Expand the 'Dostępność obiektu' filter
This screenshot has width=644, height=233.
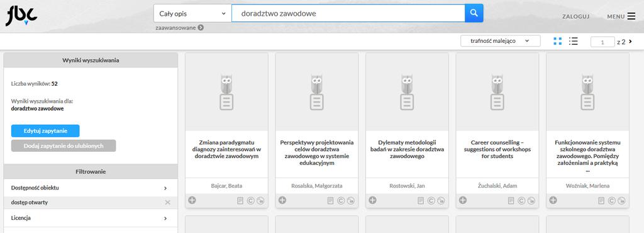(x=91, y=188)
